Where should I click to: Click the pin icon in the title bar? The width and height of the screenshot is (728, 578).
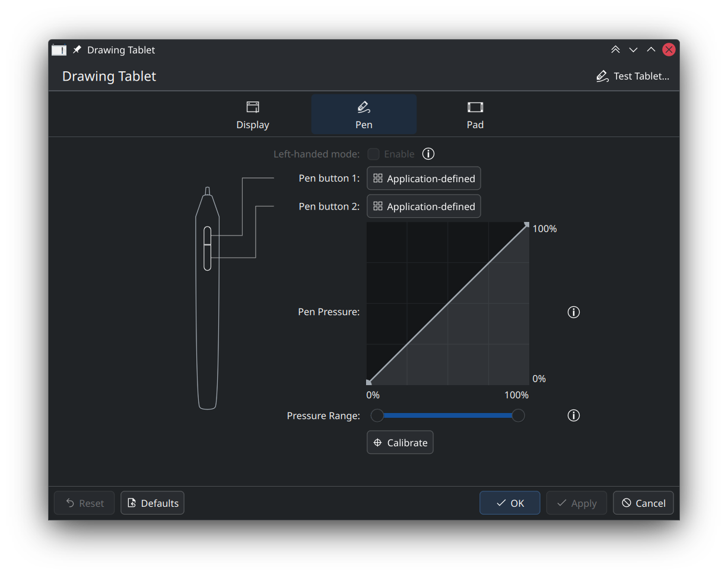pos(77,50)
